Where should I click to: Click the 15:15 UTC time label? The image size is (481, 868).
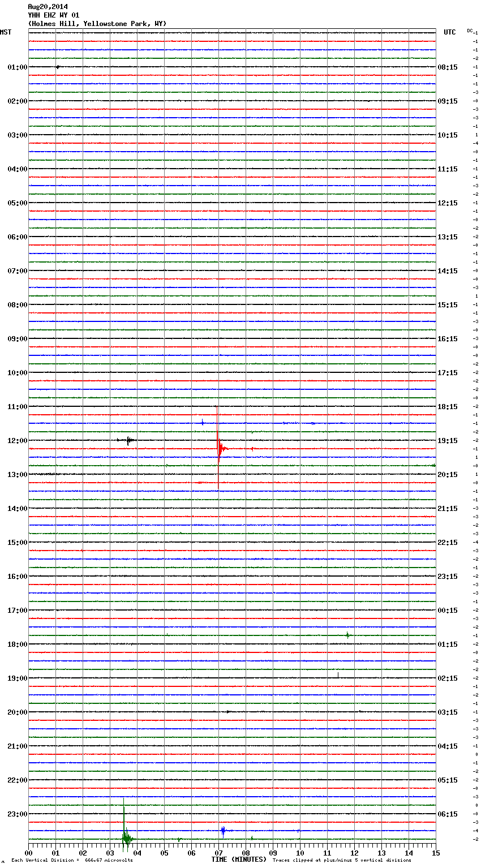[x=448, y=305]
